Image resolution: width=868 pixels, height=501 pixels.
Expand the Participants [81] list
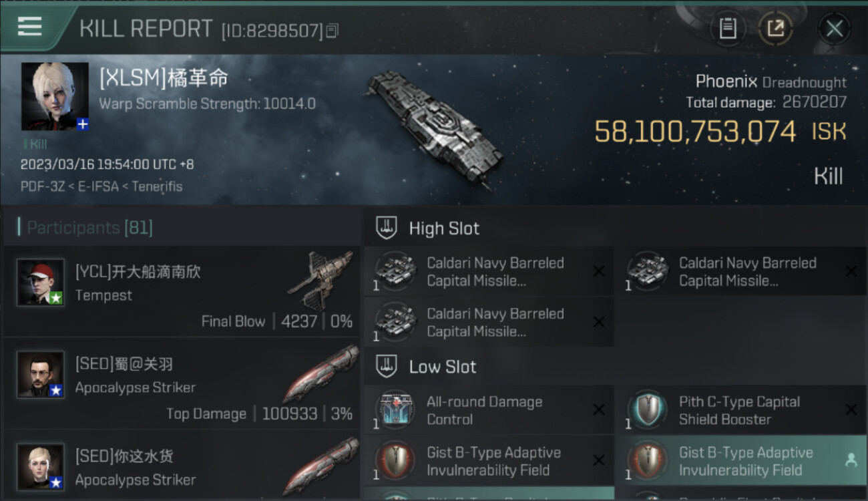pos(89,228)
